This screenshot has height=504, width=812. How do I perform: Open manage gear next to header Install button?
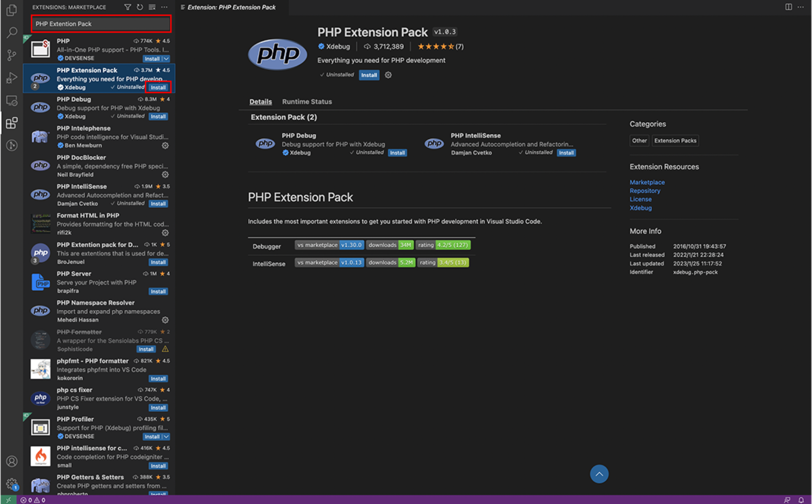(x=388, y=75)
